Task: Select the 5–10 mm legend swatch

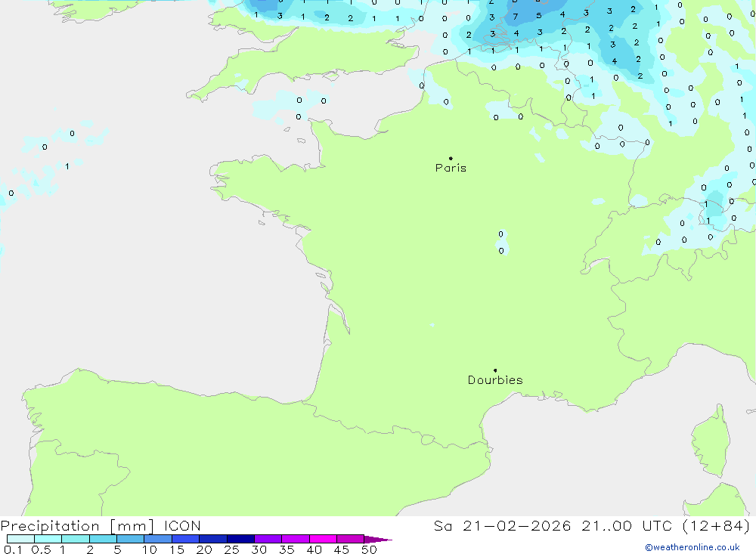Action: [131, 539]
